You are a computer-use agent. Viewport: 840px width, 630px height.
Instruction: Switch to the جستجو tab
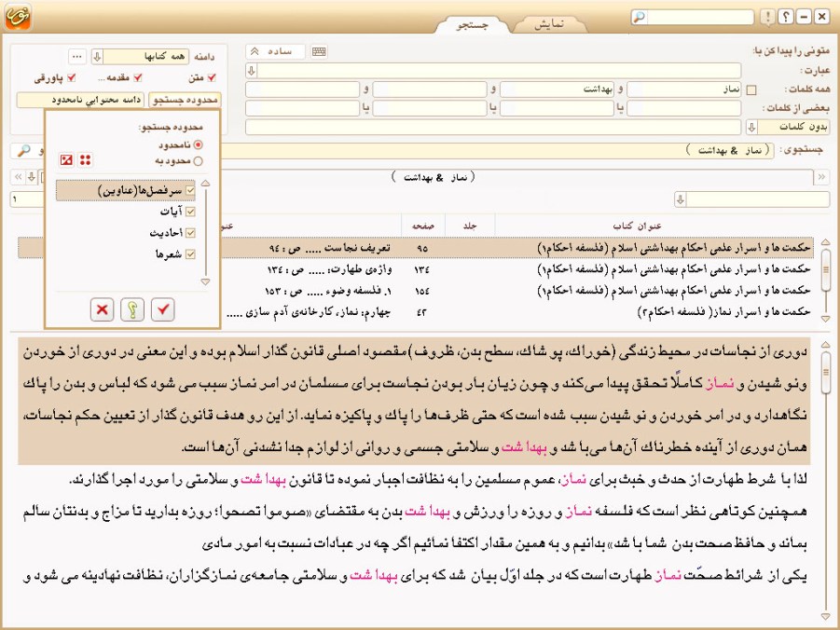(x=473, y=24)
